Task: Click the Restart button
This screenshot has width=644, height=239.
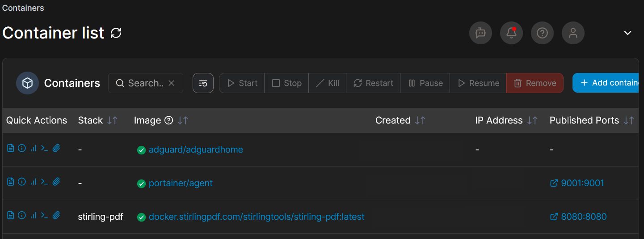Action: [373, 83]
